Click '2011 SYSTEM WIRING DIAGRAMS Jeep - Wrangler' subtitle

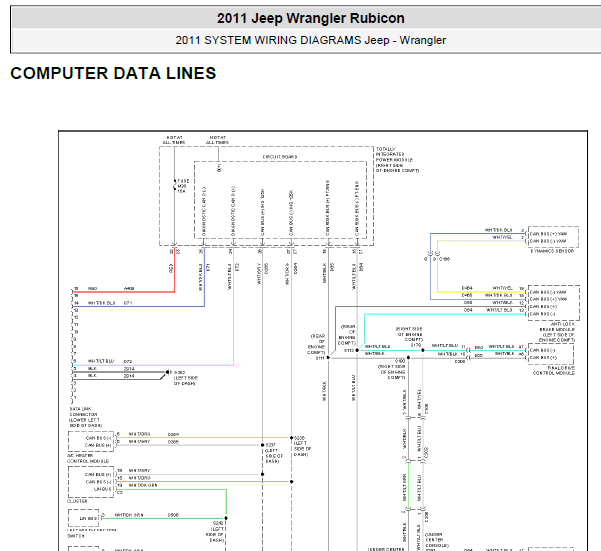[x=310, y=40]
